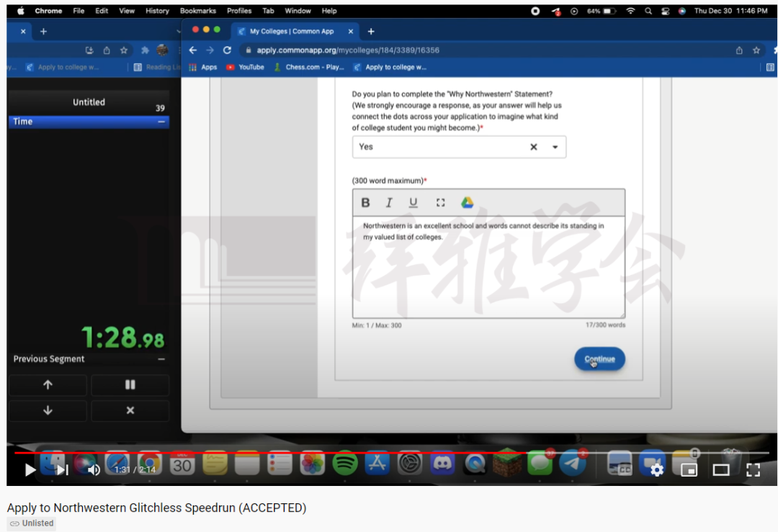
Task: Open the Chrome menu in menu bar
Action: (48, 10)
